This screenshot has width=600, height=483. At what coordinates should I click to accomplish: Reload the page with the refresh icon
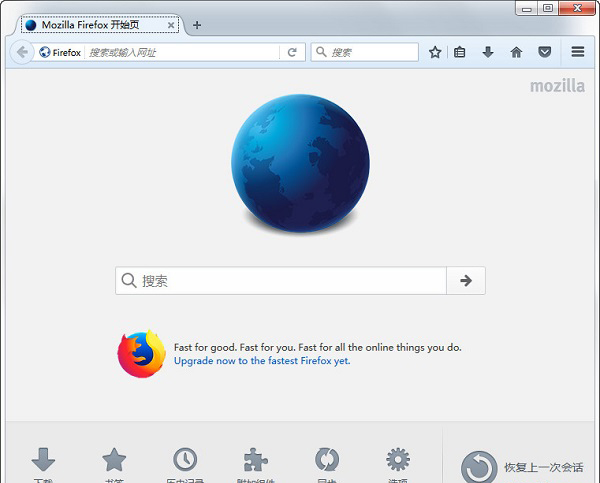pos(292,52)
